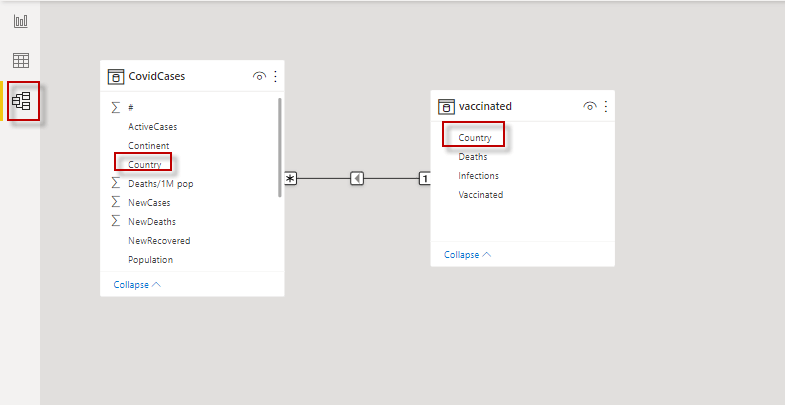Toggle CovidCases table visibility eye

click(260, 76)
